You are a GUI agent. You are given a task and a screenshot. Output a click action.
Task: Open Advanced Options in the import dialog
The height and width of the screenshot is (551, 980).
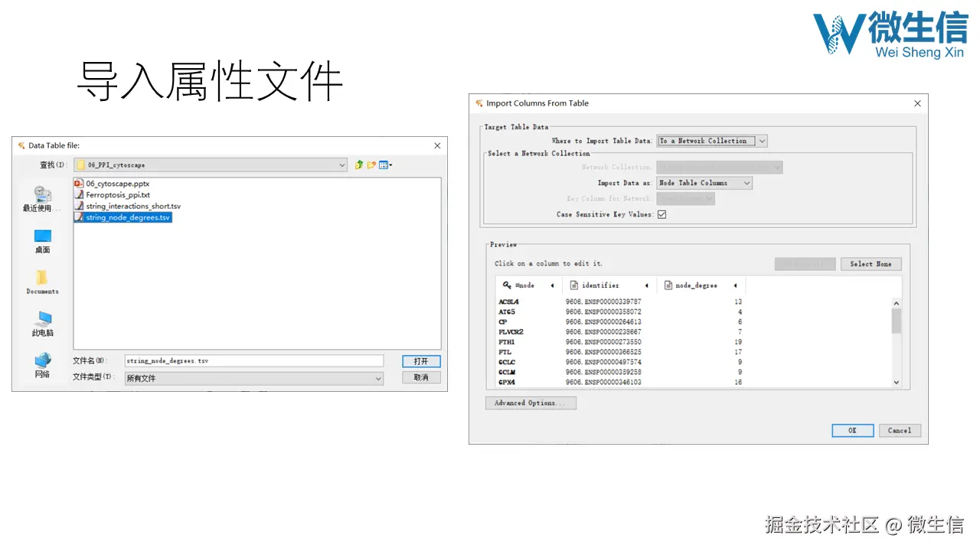[531, 403]
